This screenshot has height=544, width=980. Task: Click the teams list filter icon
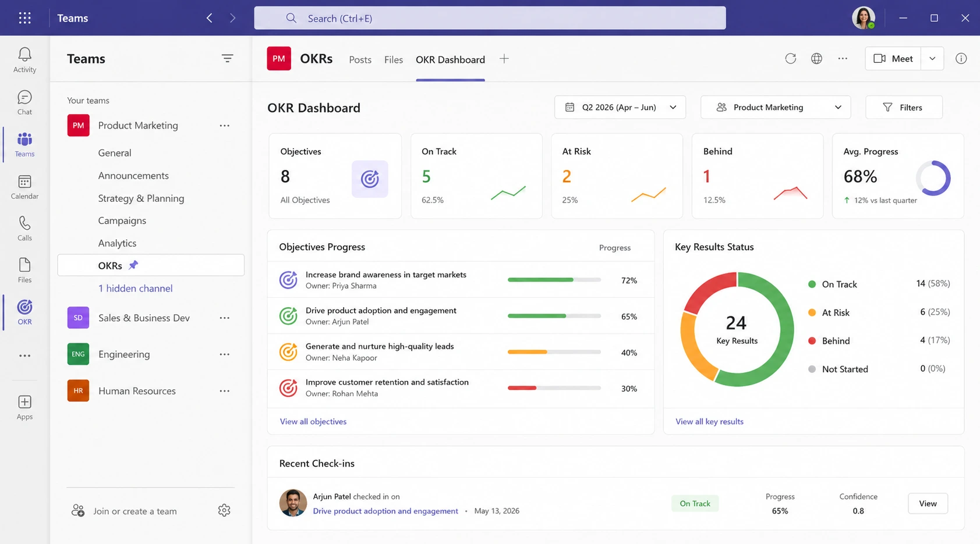point(227,58)
